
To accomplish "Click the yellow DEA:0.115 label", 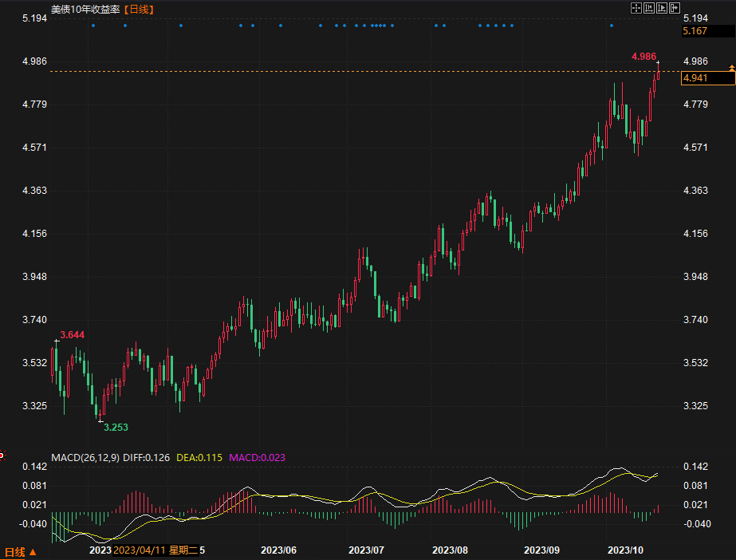I will tap(199, 457).
